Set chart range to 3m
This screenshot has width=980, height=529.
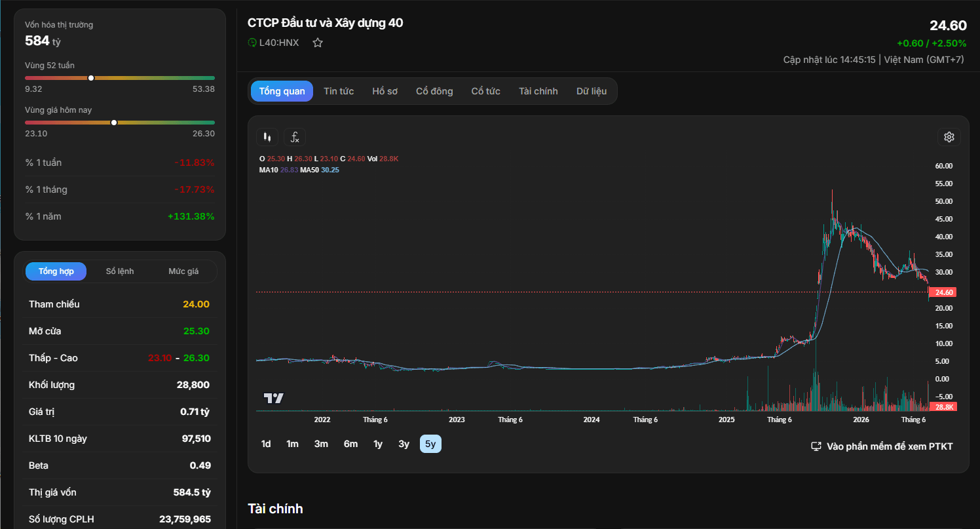pyautogui.click(x=321, y=444)
